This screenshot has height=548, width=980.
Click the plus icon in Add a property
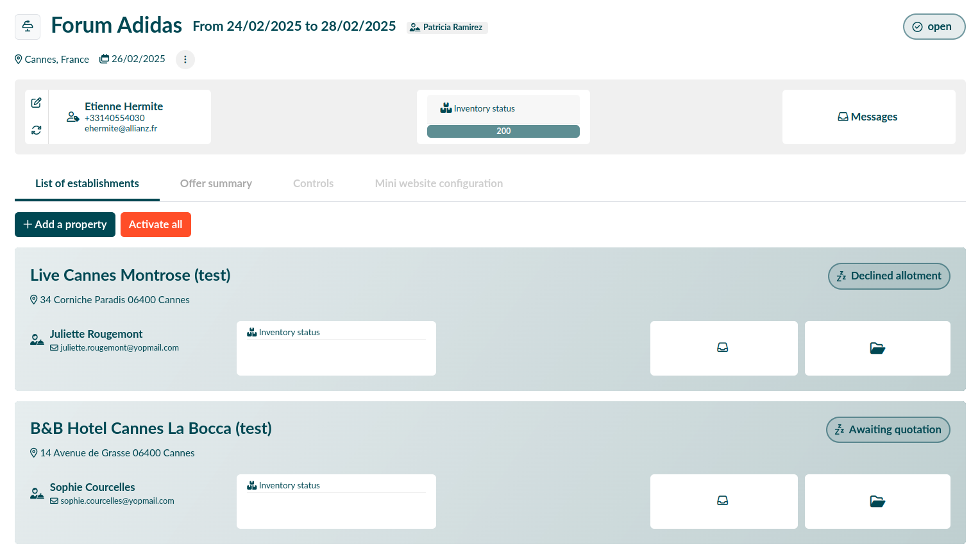[28, 224]
